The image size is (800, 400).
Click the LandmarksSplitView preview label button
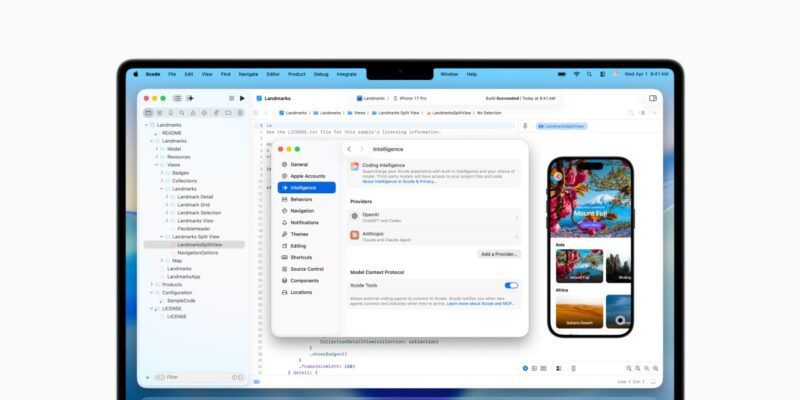point(561,126)
